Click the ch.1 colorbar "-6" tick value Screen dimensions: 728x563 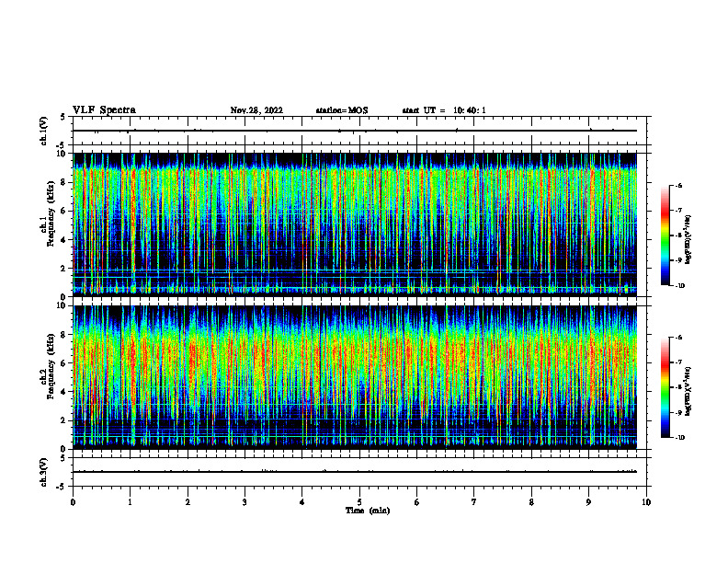[678, 185]
